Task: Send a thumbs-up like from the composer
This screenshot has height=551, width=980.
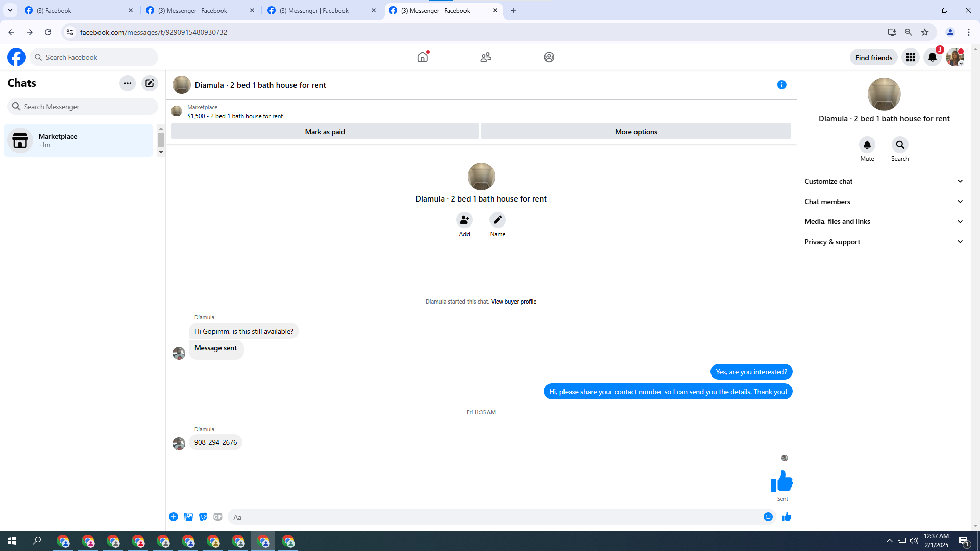Action: coord(787,517)
